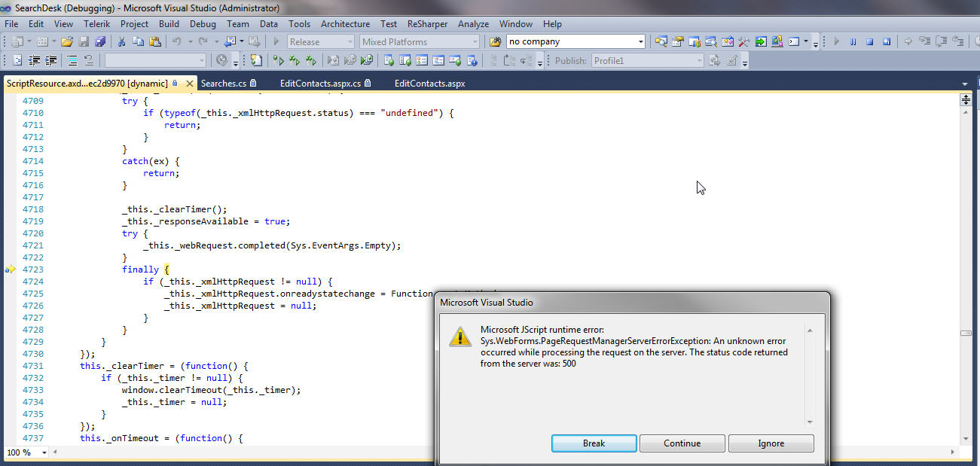
Task: Click 'window.clearTimeout(_this._timer);' code line
Action: point(211,390)
